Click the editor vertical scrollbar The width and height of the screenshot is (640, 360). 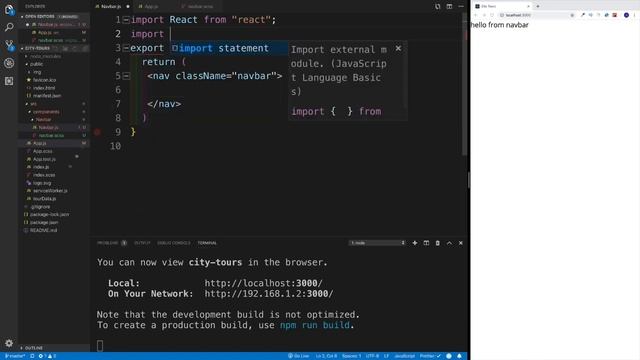coord(464,84)
